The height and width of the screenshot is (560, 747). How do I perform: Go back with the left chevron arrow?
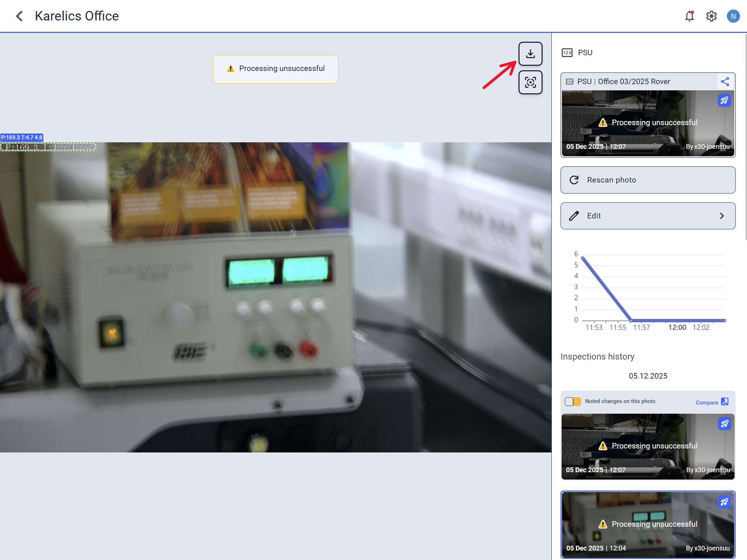[x=19, y=16]
